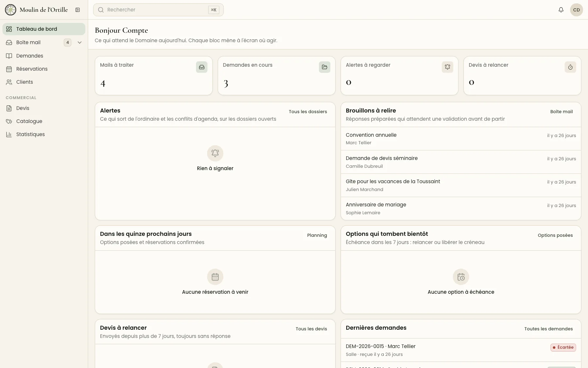Click the timer icon on Devis à relancer card

coord(570,67)
